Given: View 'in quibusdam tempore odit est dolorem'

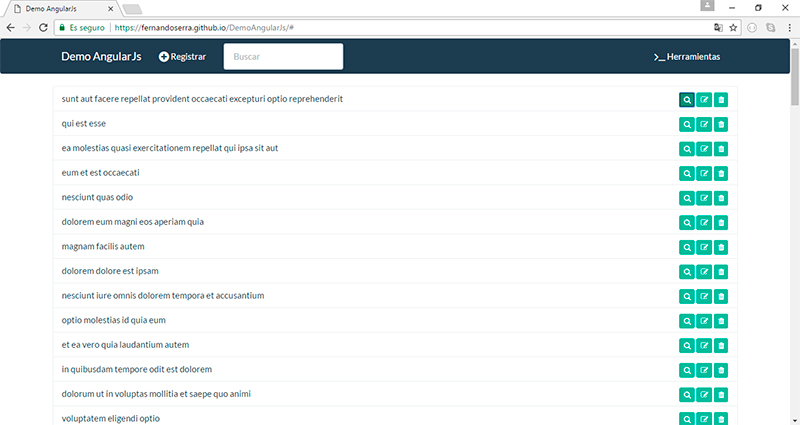Looking at the screenshot, I should 687,370.
